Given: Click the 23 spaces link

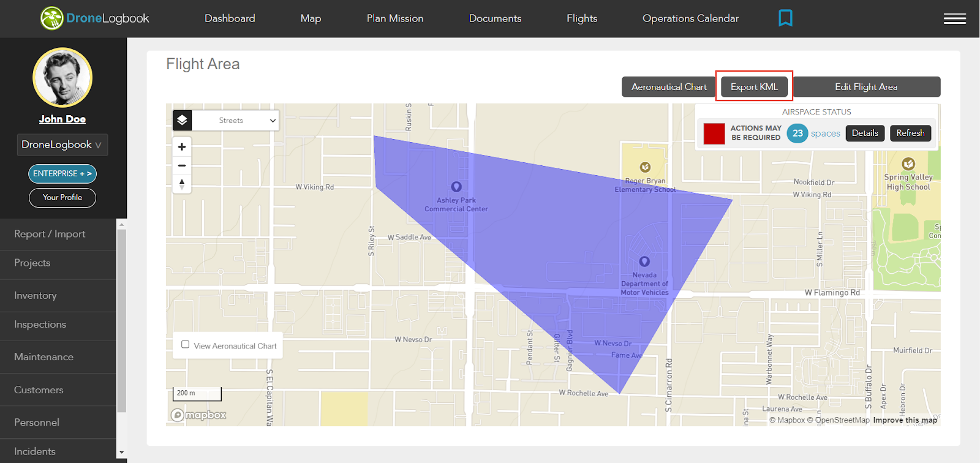Looking at the screenshot, I should tap(813, 133).
